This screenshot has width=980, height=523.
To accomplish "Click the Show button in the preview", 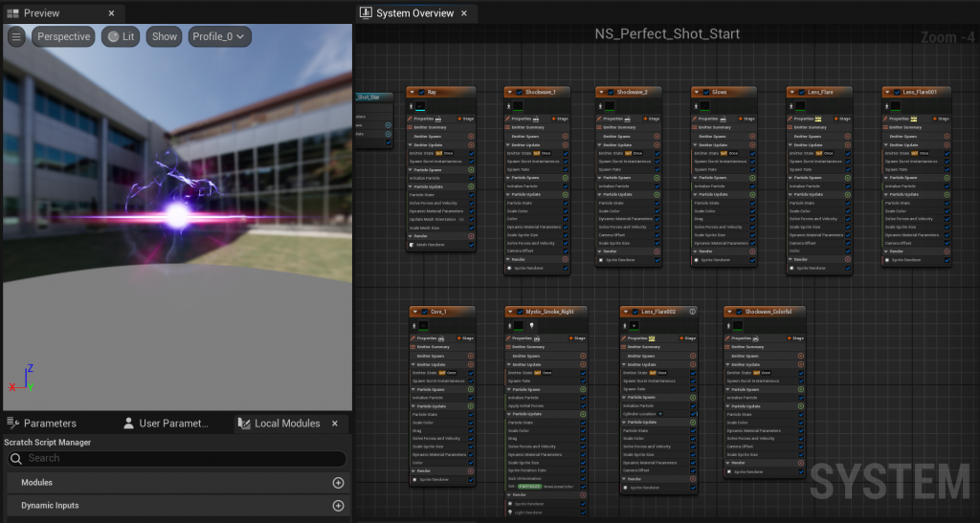I will (165, 36).
